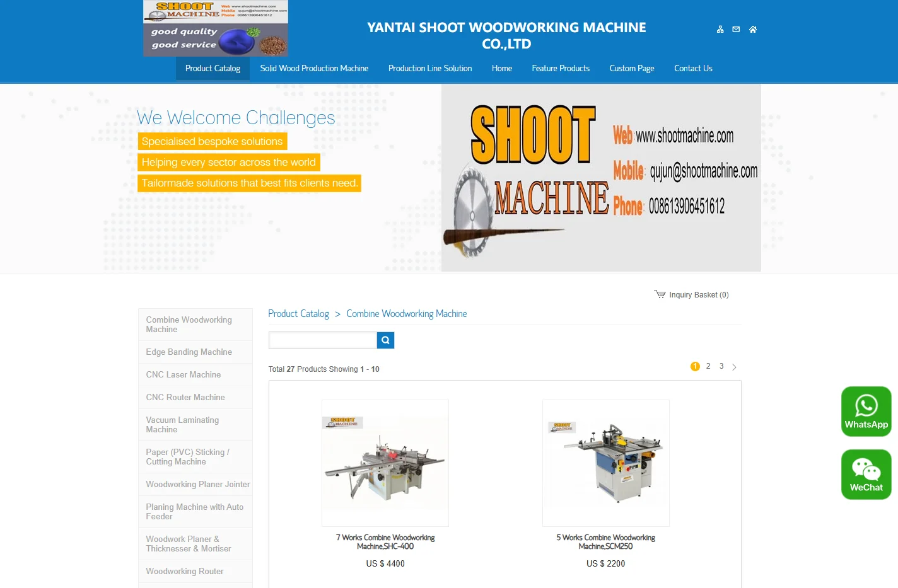Open the sitemap icon in header
Viewport: 898px width, 588px height.
(x=720, y=30)
